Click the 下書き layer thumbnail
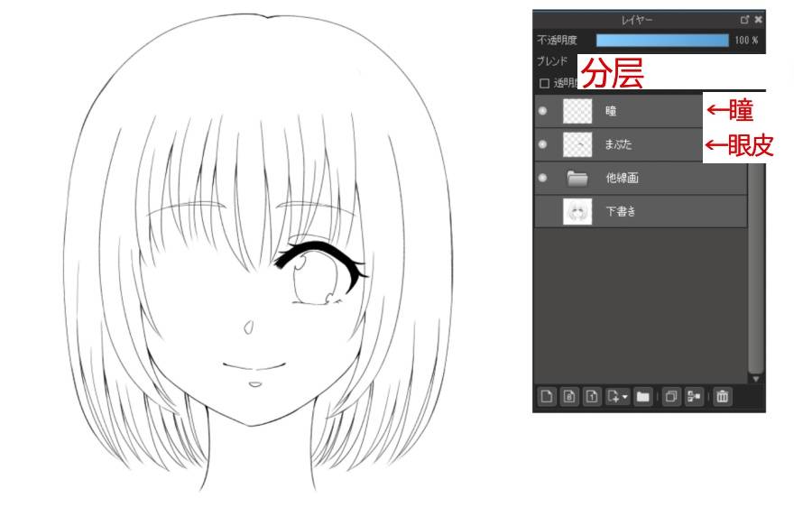Image resolution: width=812 pixels, height=507 pixels. click(x=577, y=211)
